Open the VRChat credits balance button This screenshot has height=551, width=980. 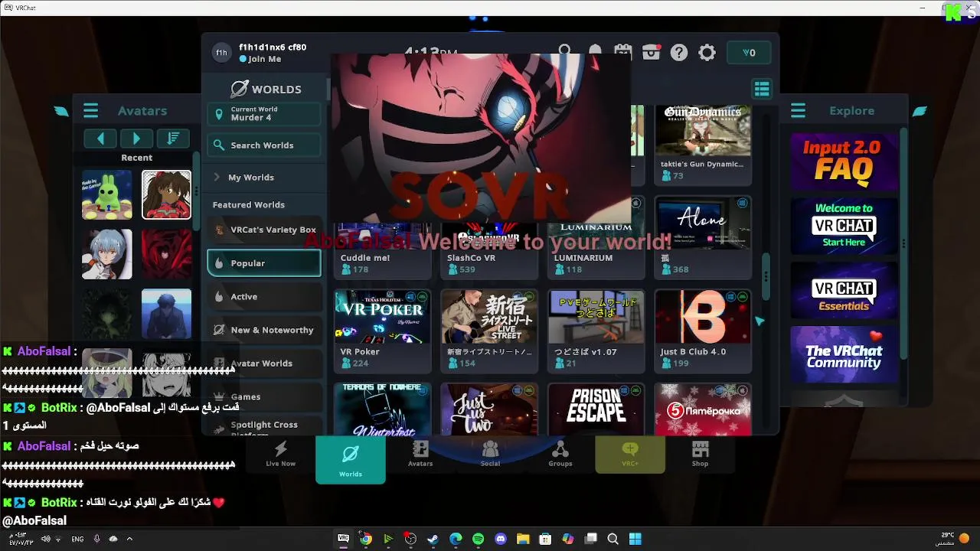(749, 53)
